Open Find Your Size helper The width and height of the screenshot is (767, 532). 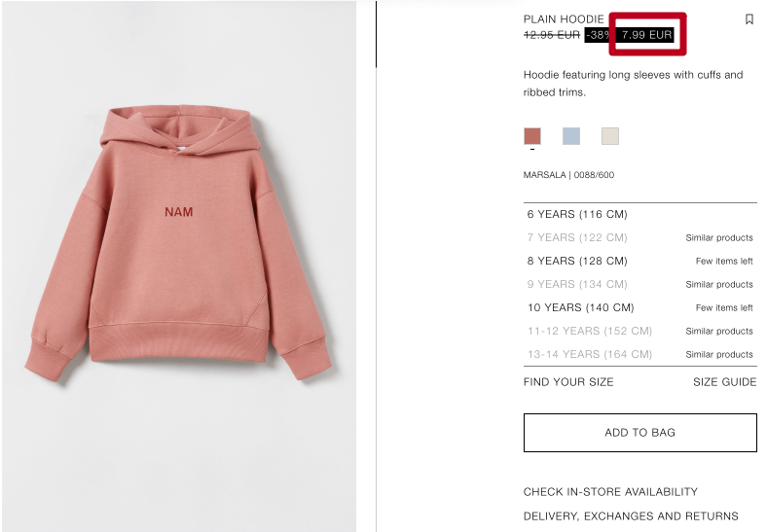(568, 382)
